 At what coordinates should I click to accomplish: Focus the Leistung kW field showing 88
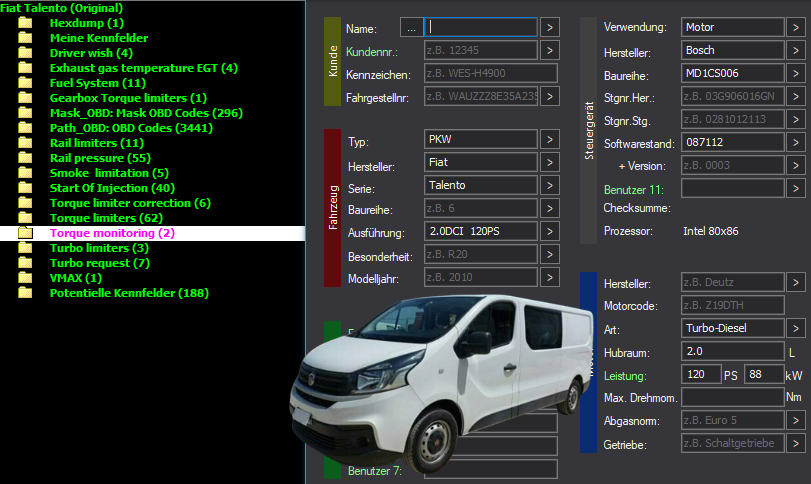tap(764, 374)
